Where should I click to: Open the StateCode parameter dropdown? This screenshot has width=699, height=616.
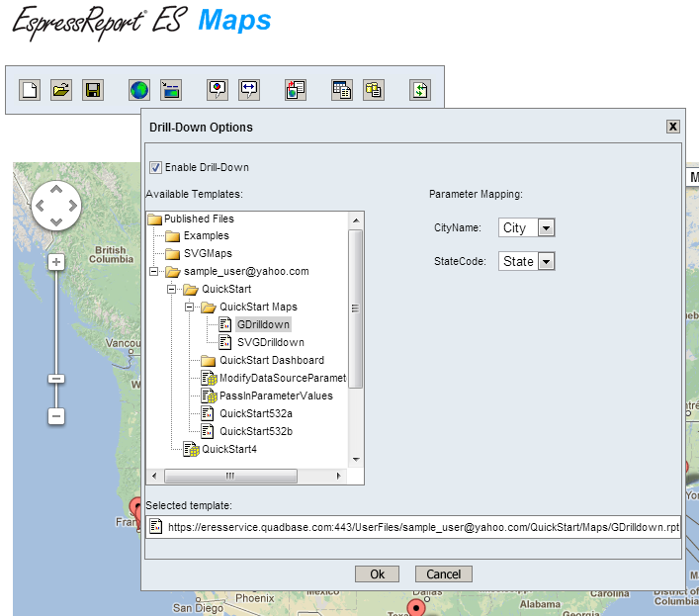tap(546, 261)
